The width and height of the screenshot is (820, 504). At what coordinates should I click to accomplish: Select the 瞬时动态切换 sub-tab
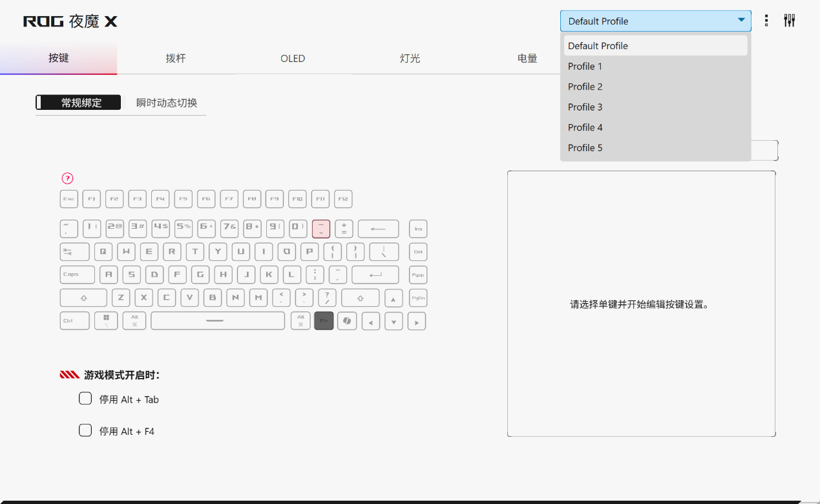tap(167, 103)
